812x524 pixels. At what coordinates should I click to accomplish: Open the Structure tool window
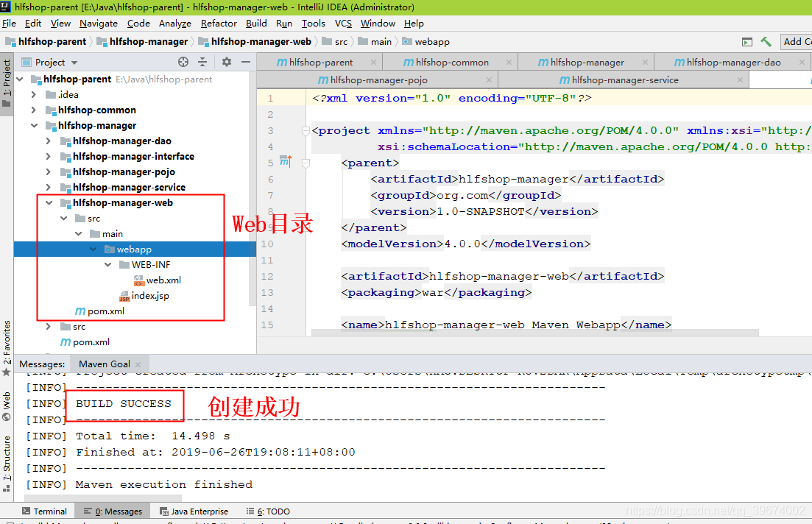pos(7,463)
